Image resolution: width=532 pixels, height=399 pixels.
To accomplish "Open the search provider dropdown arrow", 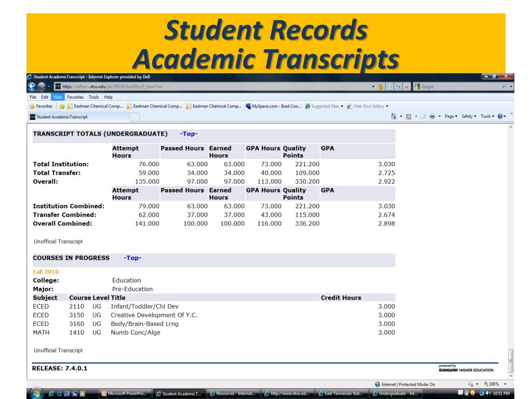I will 511,87.
